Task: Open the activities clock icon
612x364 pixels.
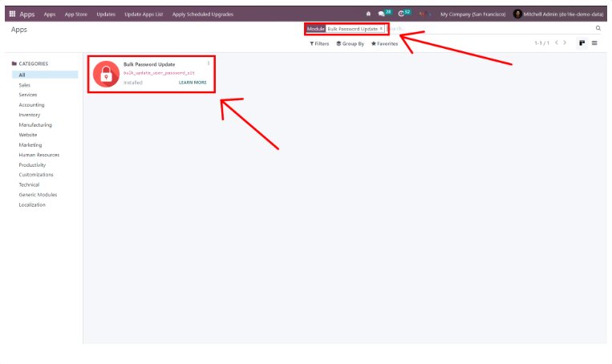Action: coord(401,14)
